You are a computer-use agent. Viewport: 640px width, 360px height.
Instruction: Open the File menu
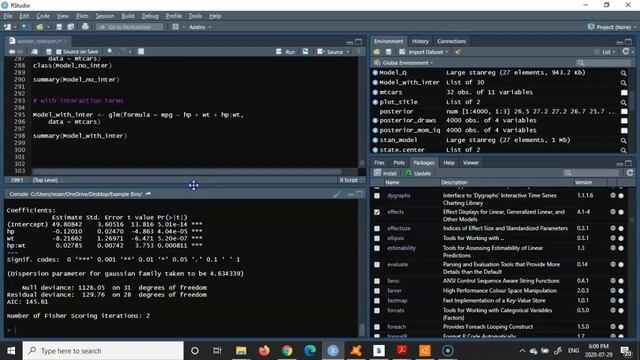8,16
